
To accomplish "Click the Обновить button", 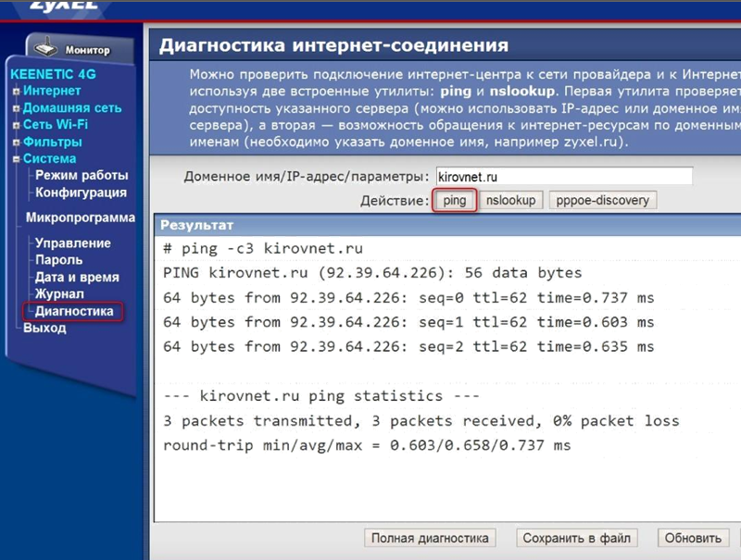I will (693, 539).
